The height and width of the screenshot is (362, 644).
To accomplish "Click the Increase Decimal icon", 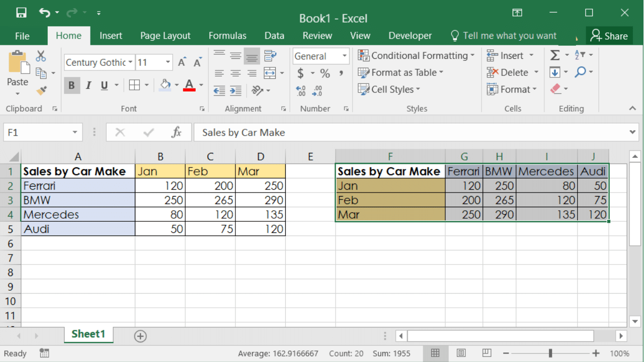I will [301, 91].
